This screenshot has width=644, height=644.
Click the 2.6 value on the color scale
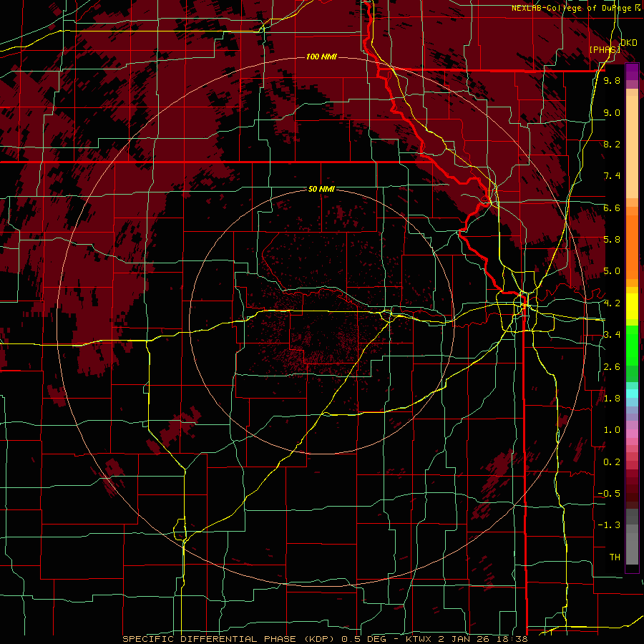tap(612, 367)
